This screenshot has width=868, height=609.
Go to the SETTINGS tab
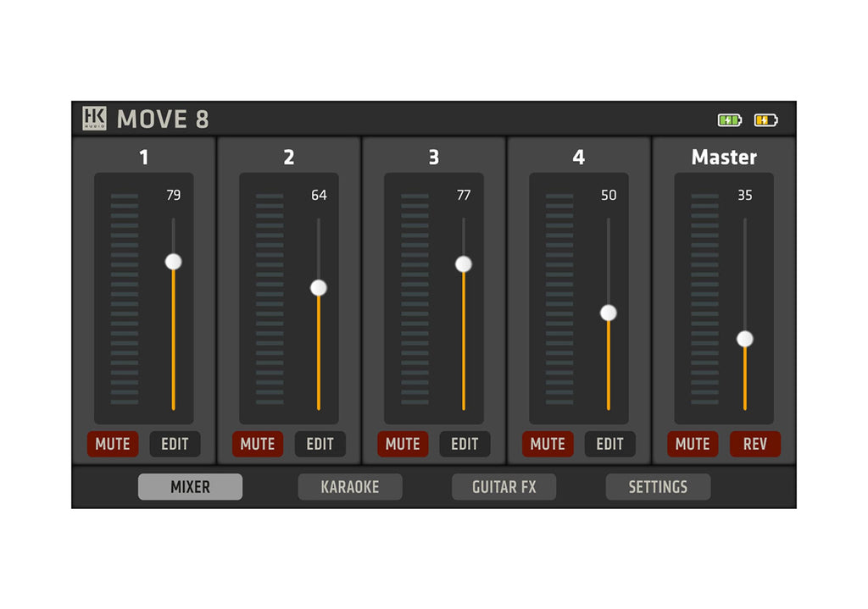658,487
